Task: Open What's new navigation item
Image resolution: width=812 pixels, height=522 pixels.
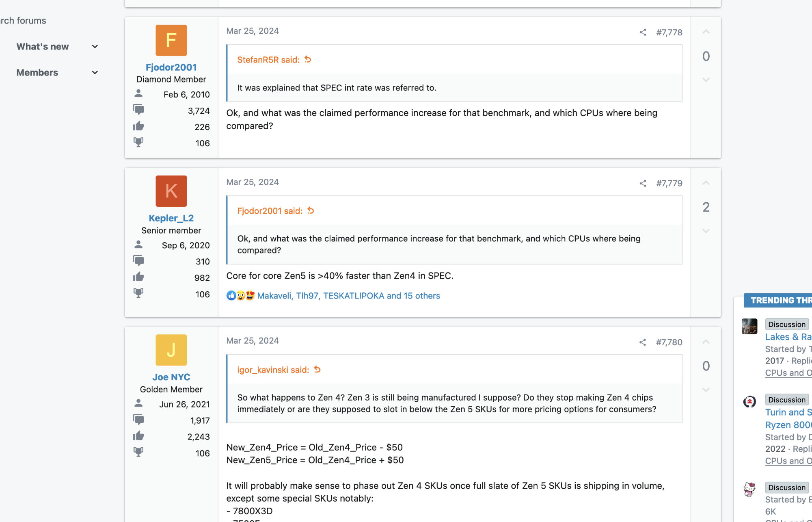Action: pos(43,46)
